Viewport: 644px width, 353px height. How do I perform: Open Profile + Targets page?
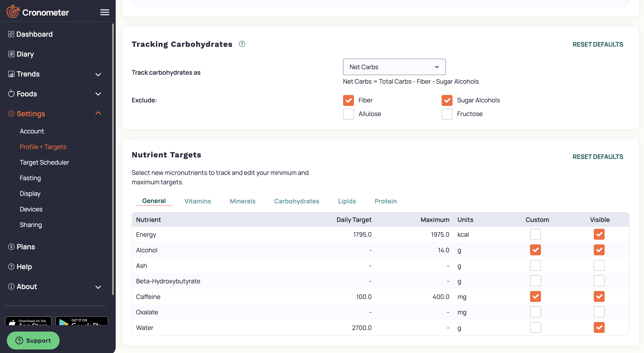tap(43, 147)
